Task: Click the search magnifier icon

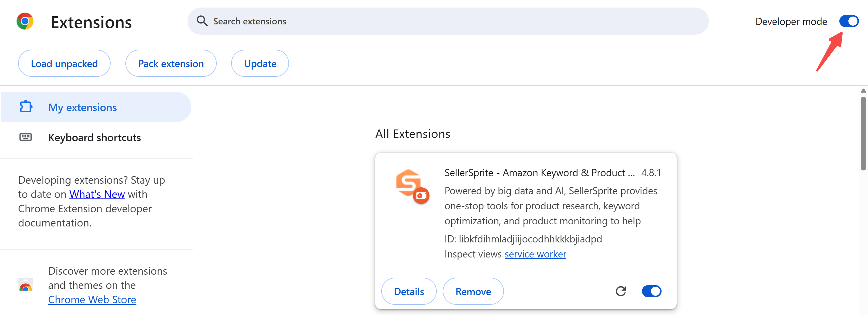Action: pos(202,21)
